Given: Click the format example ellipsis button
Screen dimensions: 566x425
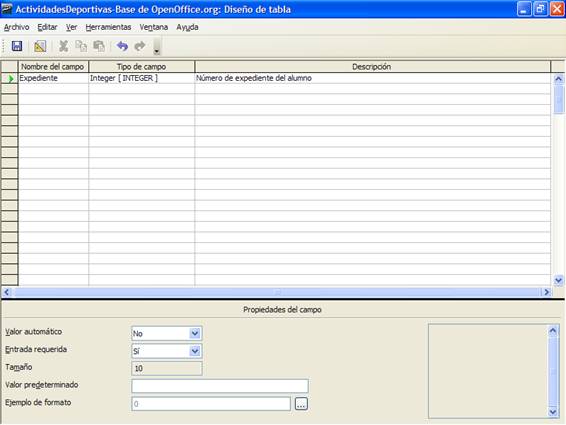Looking at the screenshot, I should click(301, 404).
